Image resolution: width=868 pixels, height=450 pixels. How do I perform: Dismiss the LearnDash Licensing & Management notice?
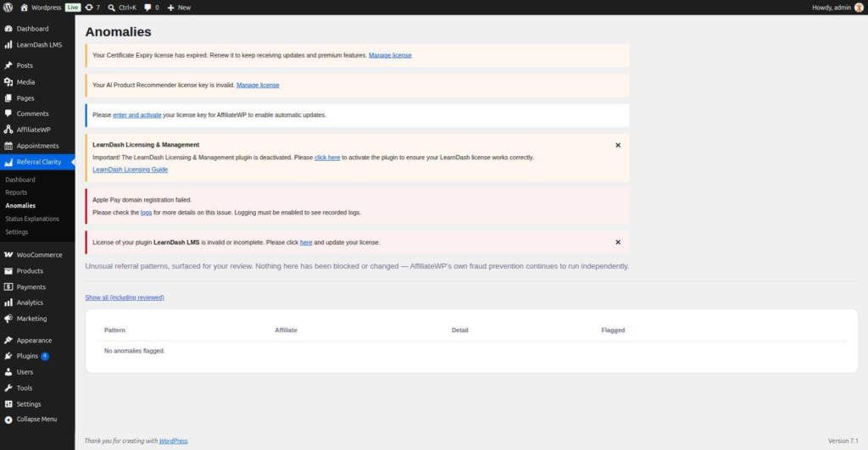coord(618,145)
